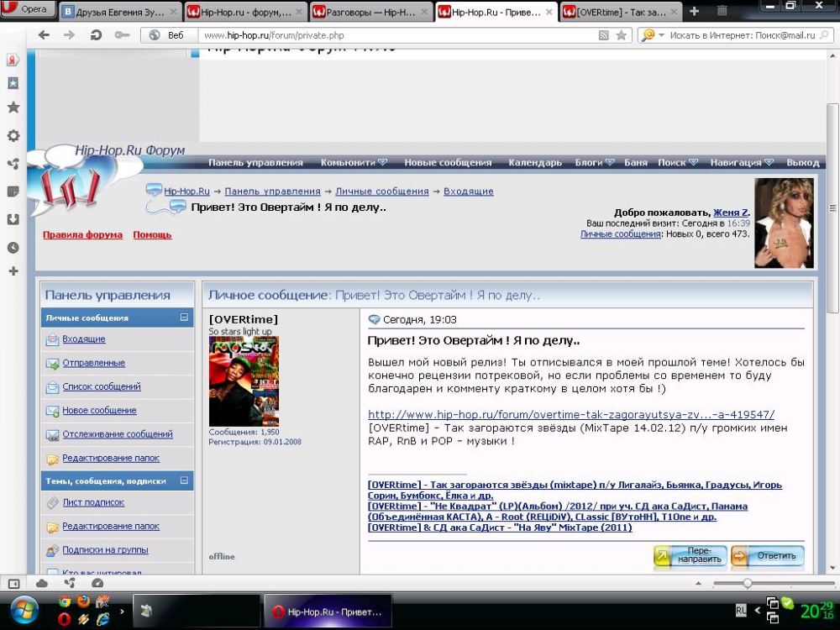This screenshot has width=840, height=630.
Task: Adjust the zoom slider in the status bar
Action: pyautogui.click(x=748, y=583)
